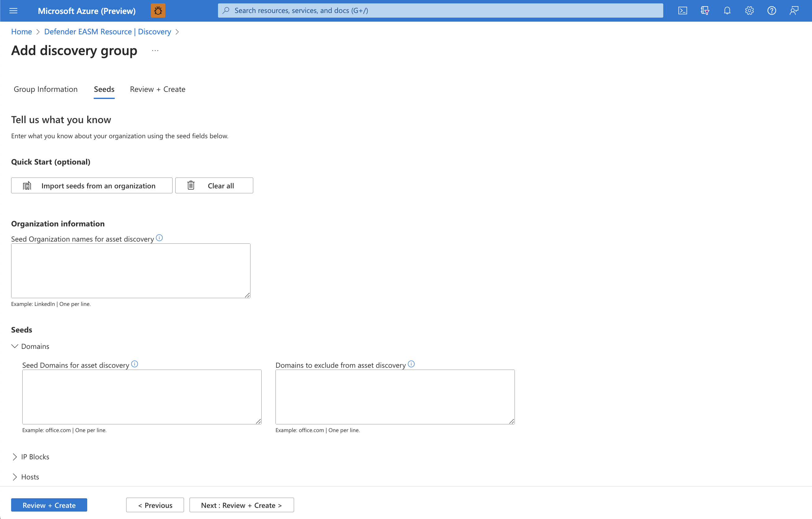Collapse the Domains section

pos(15,346)
